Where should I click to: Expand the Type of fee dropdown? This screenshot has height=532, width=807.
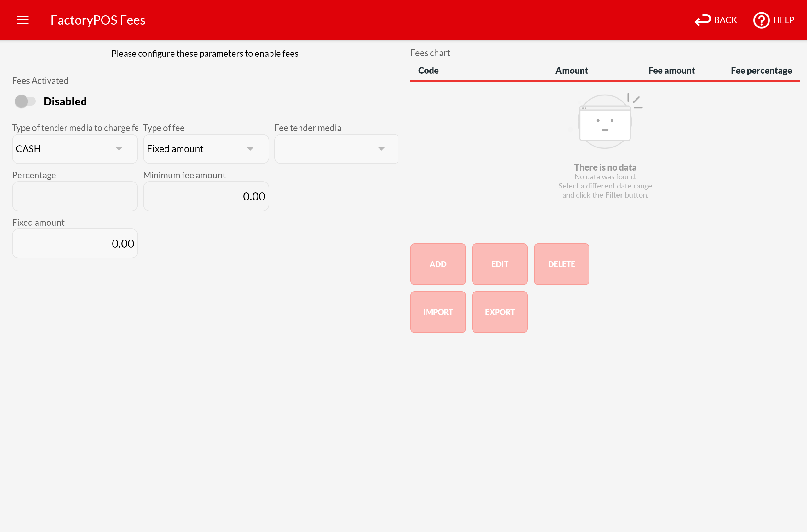tap(206, 149)
